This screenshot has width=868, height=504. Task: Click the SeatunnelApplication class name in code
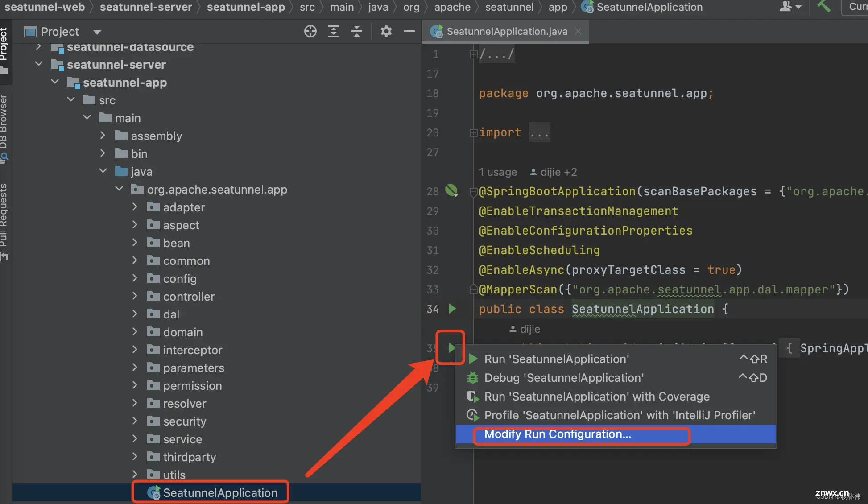[643, 309]
